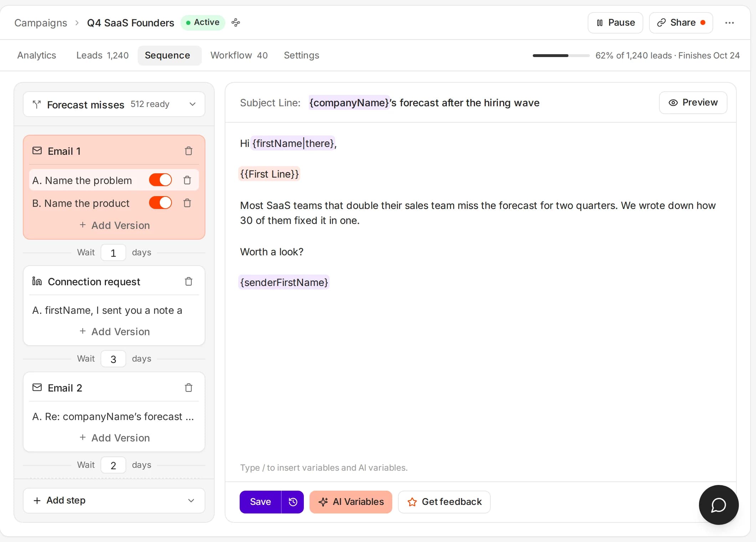Viewport: 756px width, 542px height.
Task: Save the email sequence
Action: (260, 502)
